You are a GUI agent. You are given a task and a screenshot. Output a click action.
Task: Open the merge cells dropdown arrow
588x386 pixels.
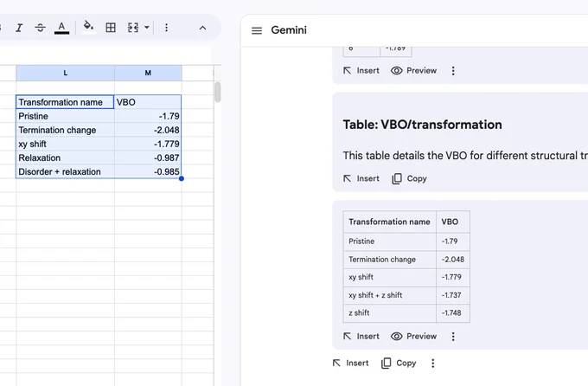click(x=147, y=28)
